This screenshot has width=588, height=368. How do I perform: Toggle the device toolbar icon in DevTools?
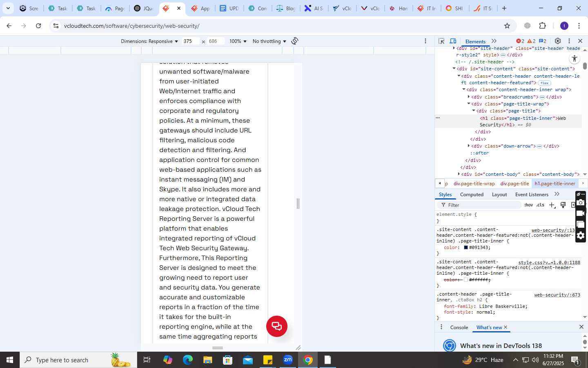click(x=453, y=41)
